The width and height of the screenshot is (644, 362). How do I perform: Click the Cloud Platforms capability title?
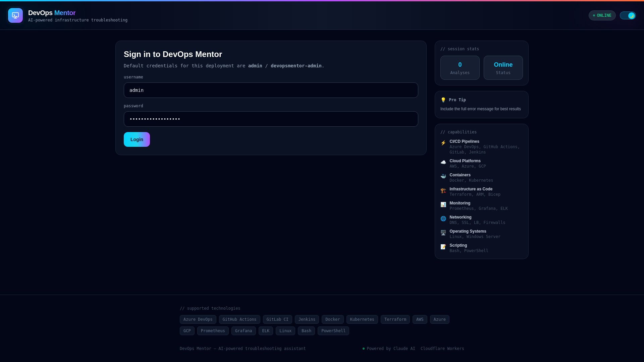click(x=465, y=161)
